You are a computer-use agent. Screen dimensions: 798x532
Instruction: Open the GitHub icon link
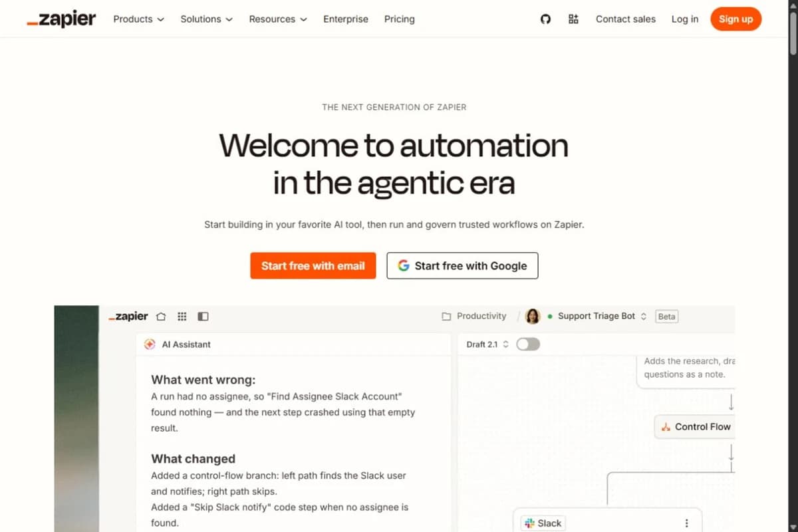point(545,19)
